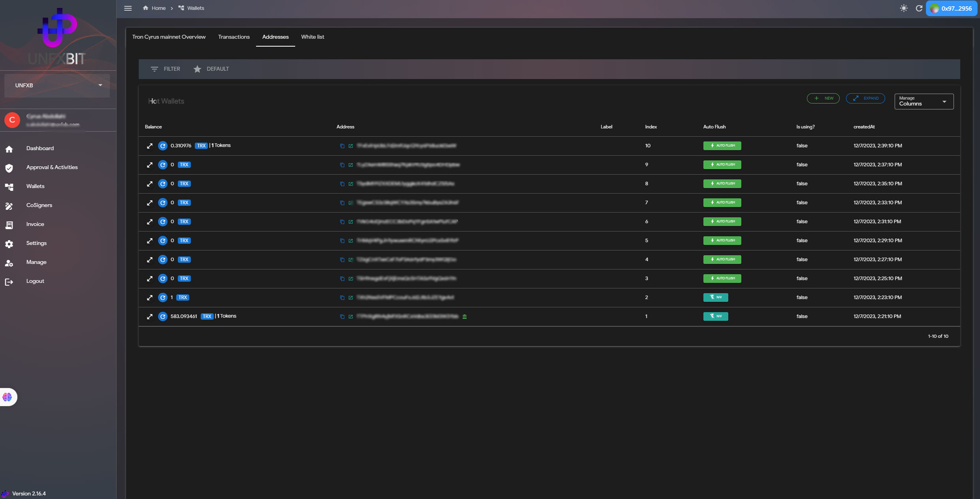The width and height of the screenshot is (980, 499).
Task: Click the star icon next to DEFAULT
Action: (x=197, y=69)
